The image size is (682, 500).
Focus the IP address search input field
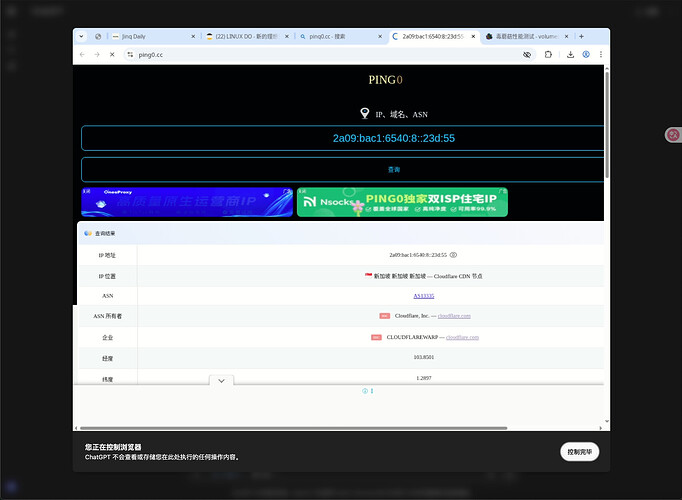click(343, 138)
